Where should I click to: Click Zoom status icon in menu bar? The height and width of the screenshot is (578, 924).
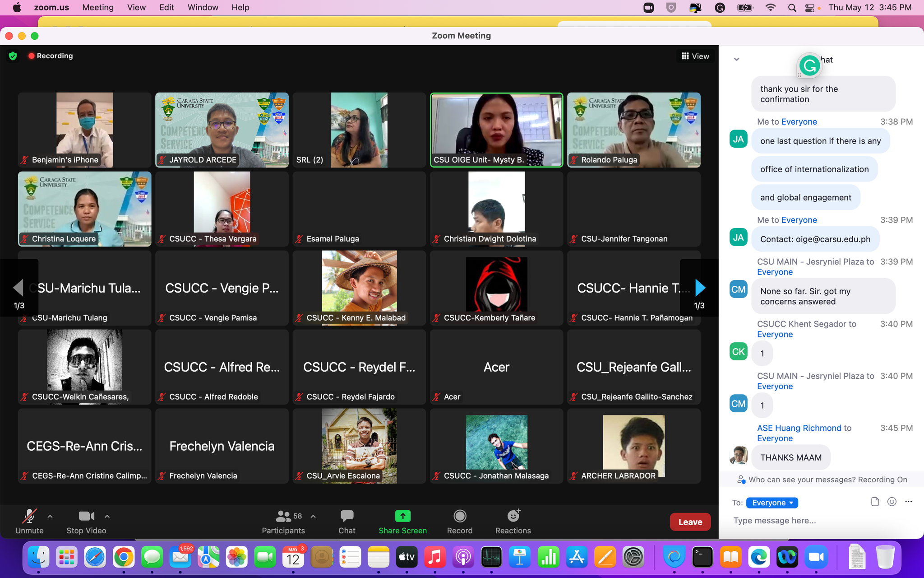pos(649,8)
